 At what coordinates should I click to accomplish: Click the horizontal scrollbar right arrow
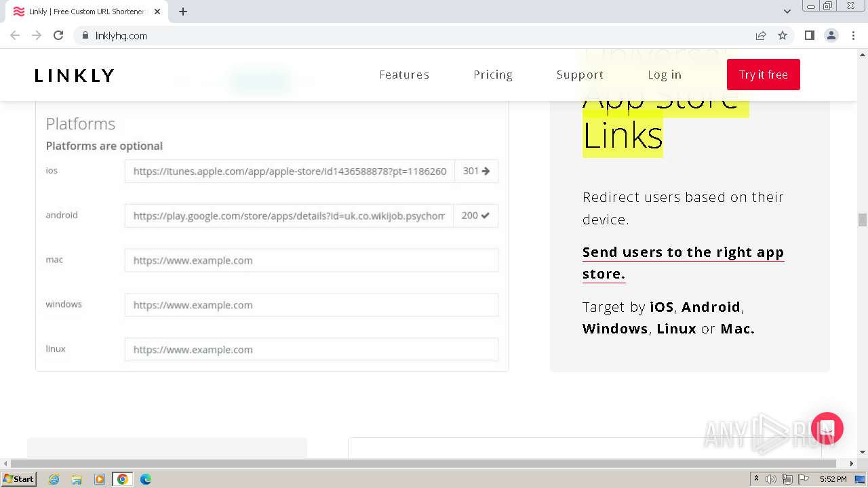[852, 464]
